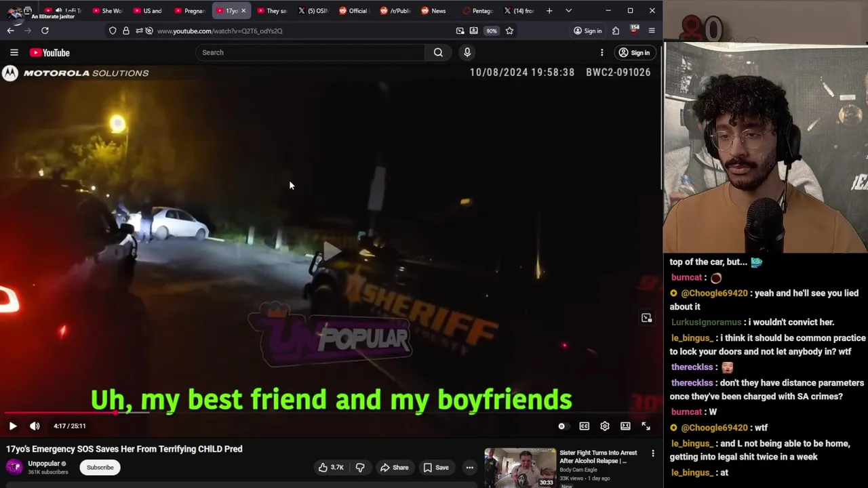Open Sister Fight Turns Into Arrest title
This screenshot has height=488, width=868.
click(598, 457)
